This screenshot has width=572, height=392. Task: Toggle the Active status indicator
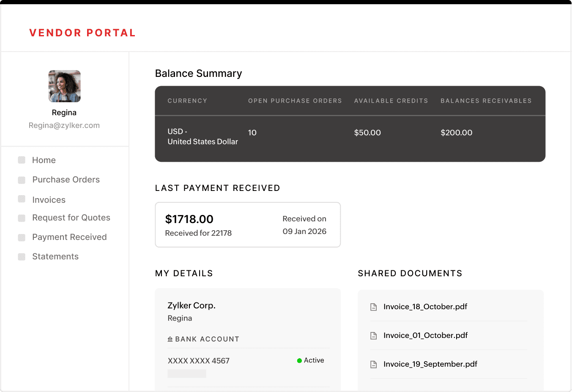(x=311, y=360)
